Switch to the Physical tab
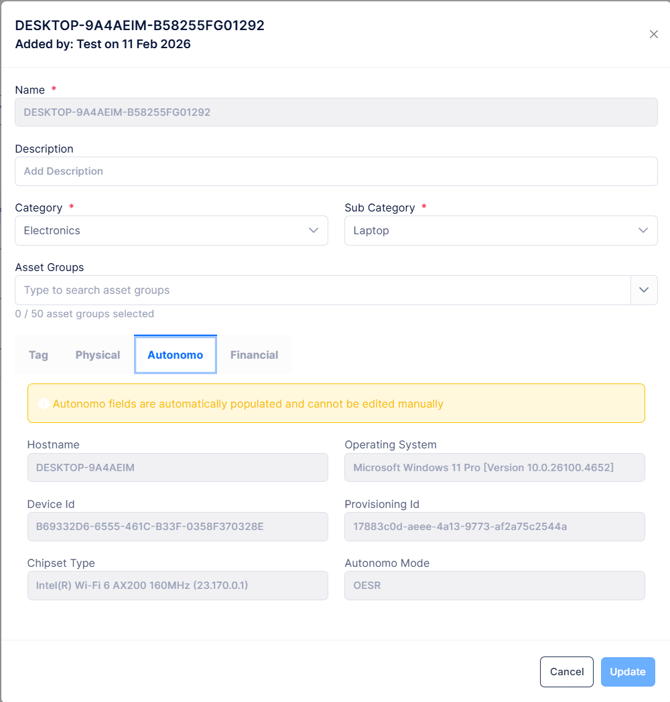Viewport: 670px width, 702px height. [x=98, y=355]
